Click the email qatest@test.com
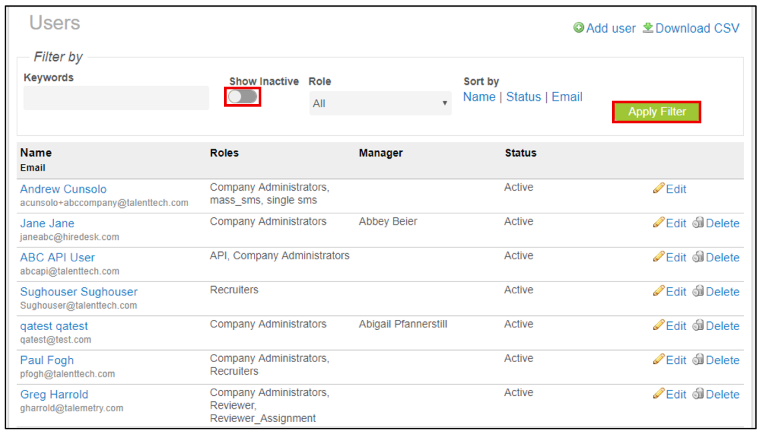Viewport: 760px width, 433px height. pyautogui.click(x=56, y=340)
